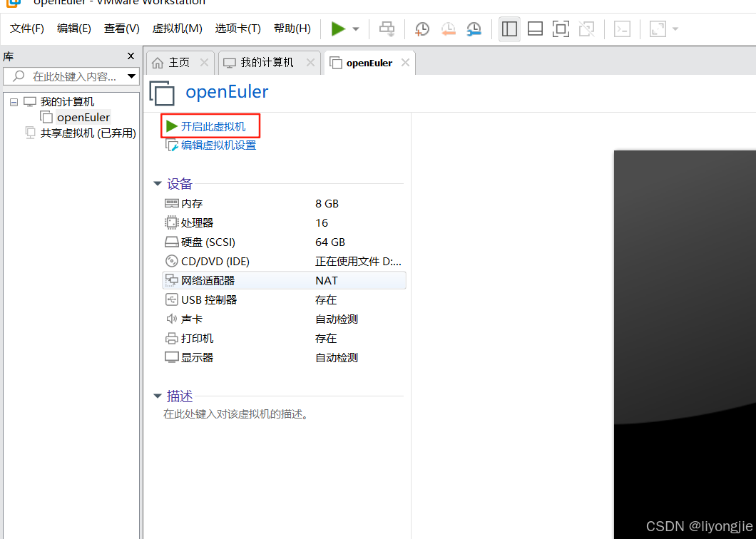Screen dimensions: 756x539
Task: Select the 打印机 device row
Action: tap(284, 339)
